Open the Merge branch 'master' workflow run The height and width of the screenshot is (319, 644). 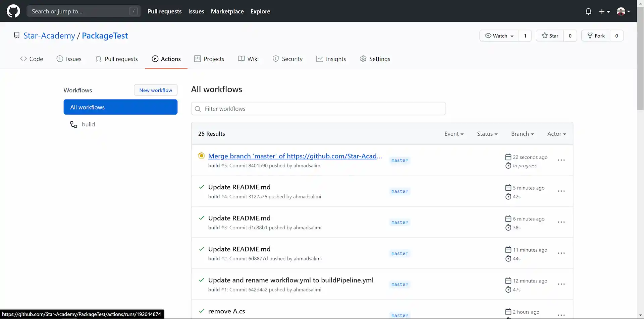(x=295, y=156)
